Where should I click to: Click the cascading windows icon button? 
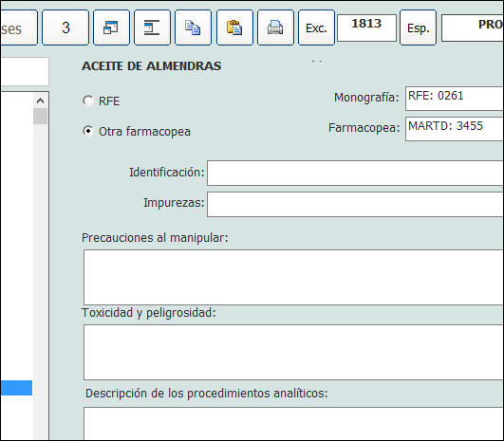[x=111, y=28]
